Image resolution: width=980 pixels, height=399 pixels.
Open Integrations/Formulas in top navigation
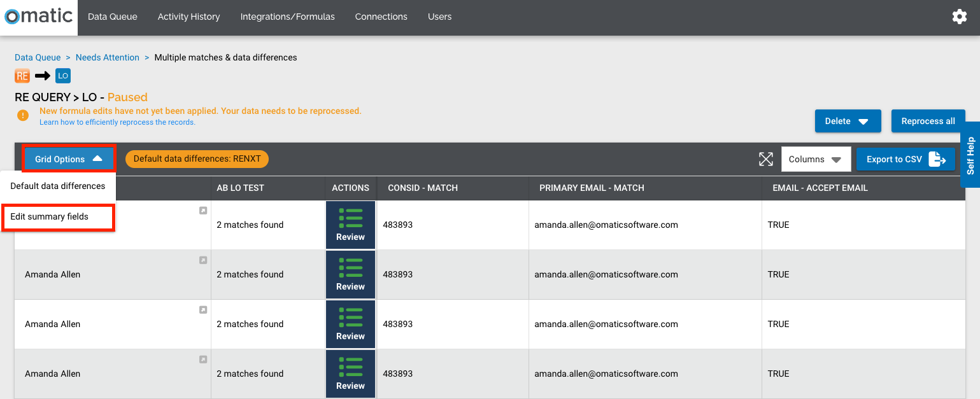(287, 17)
